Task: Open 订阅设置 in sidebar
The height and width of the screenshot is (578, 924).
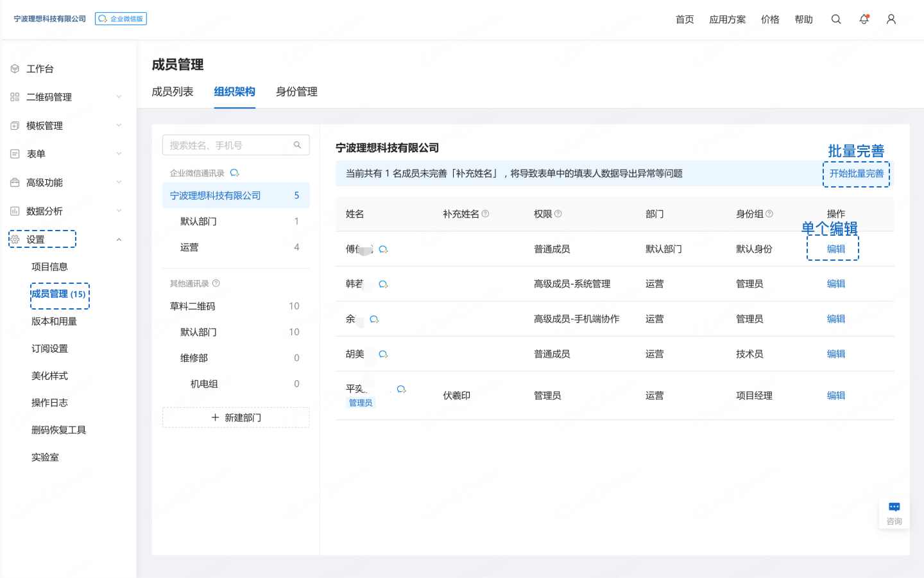Action: point(49,349)
